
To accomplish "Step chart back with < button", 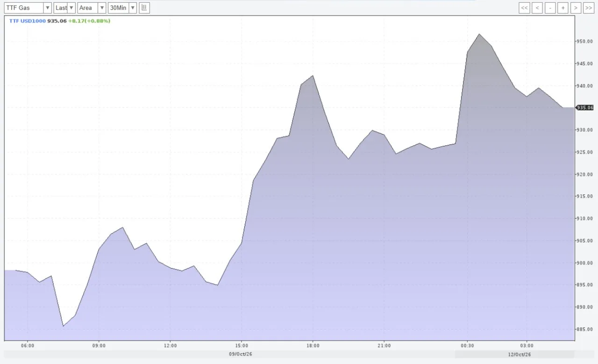I will (537, 8).
